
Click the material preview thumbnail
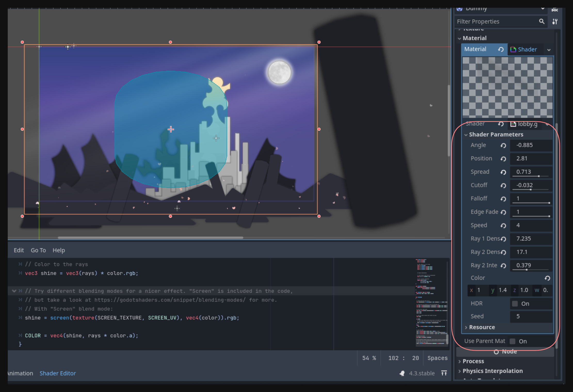coord(507,87)
